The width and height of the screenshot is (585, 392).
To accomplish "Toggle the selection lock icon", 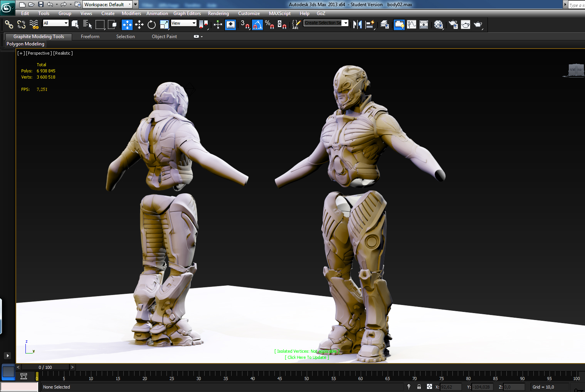I will [x=419, y=387].
